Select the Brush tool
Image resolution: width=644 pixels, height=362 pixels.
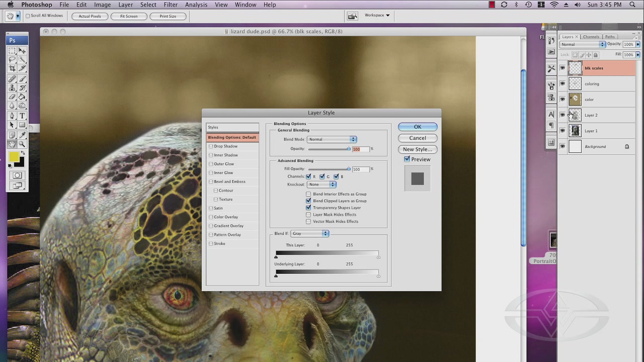click(22, 79)
